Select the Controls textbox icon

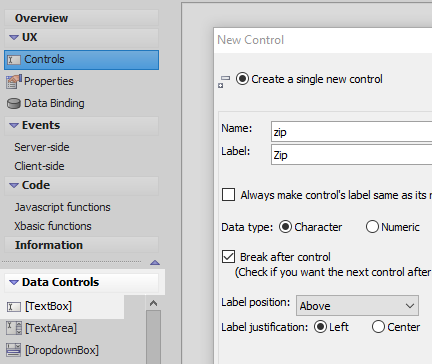point(14,60)
